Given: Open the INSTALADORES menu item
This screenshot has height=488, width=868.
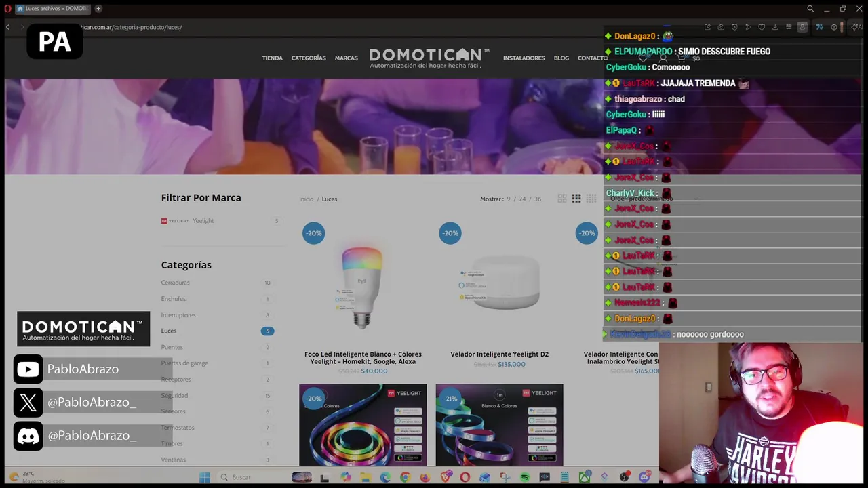Looking at the screenshot, I should [524, 58].
